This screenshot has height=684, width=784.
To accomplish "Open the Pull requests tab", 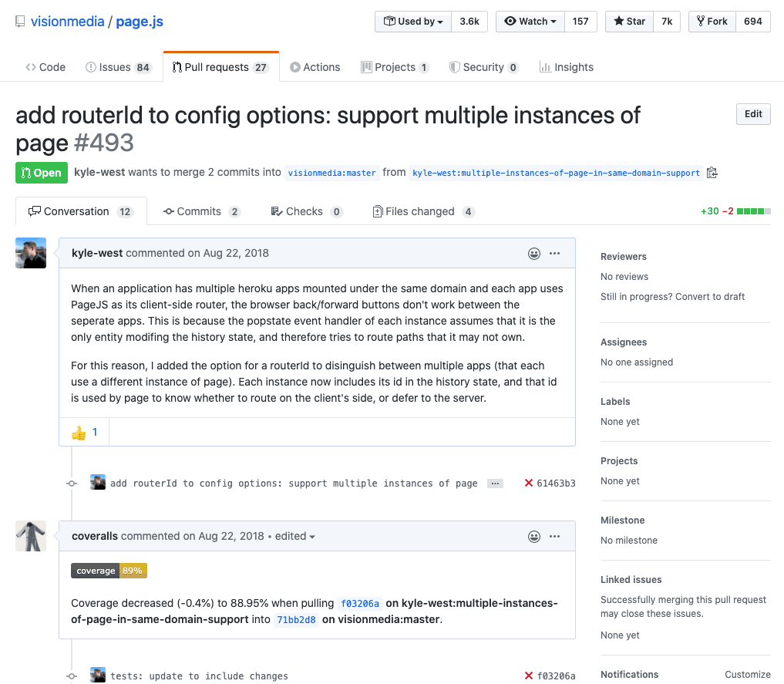I will coord(221,67).
